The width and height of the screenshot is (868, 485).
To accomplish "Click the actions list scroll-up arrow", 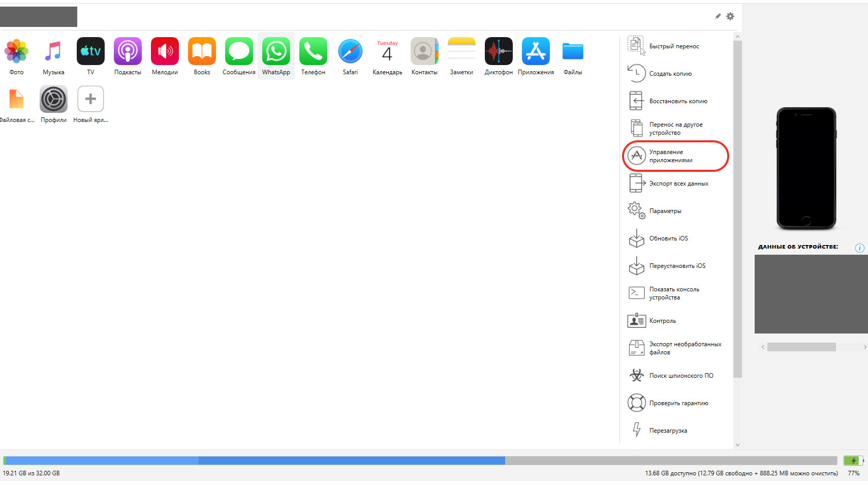I will coord(738,37).
